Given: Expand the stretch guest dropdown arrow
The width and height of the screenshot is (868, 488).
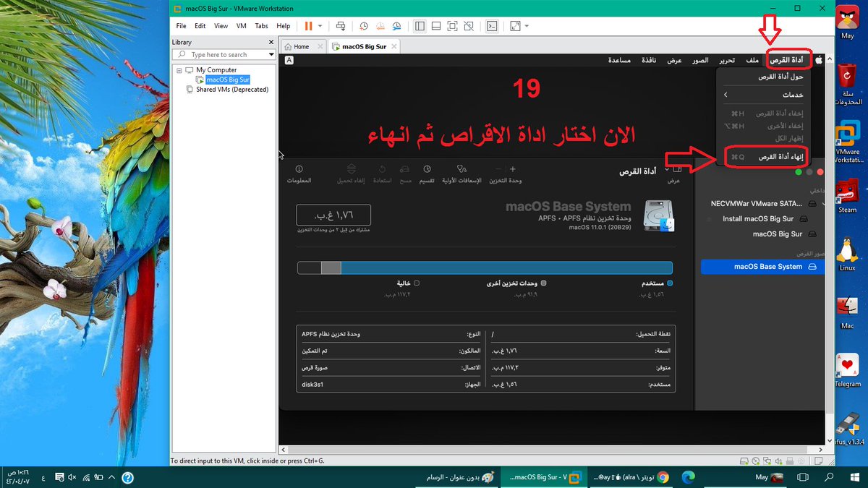Looking at the screenshot, I should (x=527, y=26).
